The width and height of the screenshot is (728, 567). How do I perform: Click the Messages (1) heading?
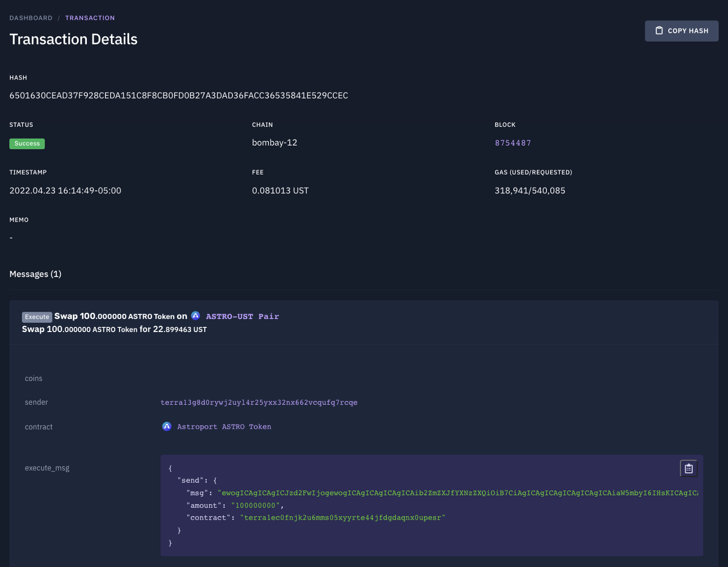tap(35, 274)
